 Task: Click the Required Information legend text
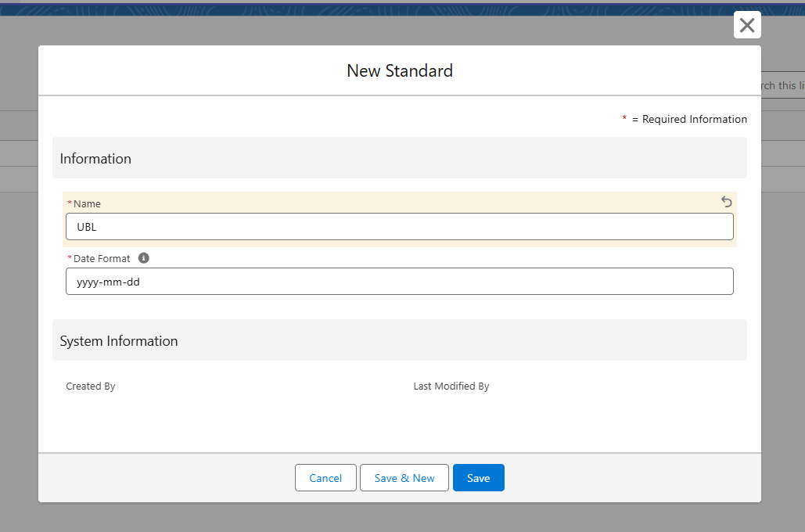point(689,120)
